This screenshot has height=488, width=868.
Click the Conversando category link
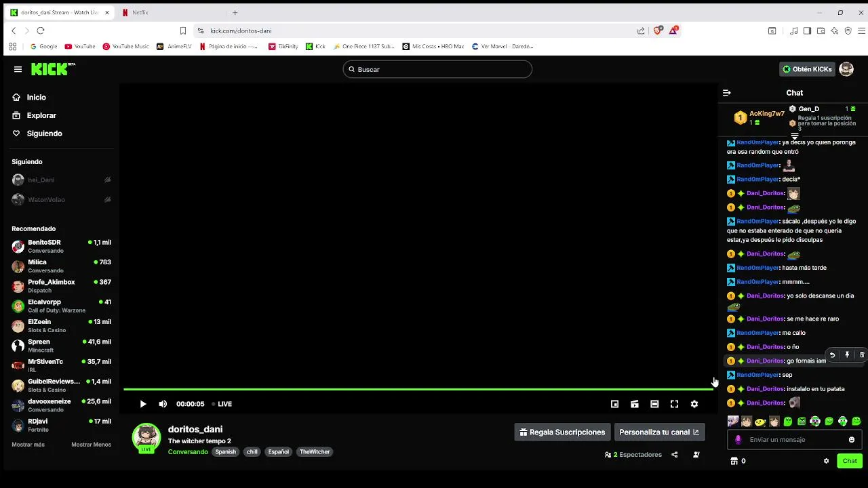pos(188,452)
